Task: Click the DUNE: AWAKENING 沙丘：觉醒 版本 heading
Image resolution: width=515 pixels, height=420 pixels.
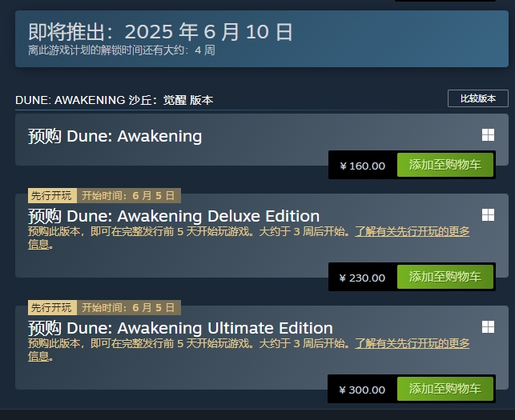Action: click(114, 100)
